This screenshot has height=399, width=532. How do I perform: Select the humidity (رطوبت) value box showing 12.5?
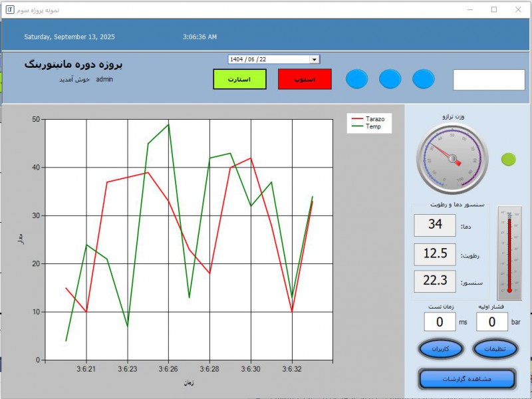coord(435,253)
